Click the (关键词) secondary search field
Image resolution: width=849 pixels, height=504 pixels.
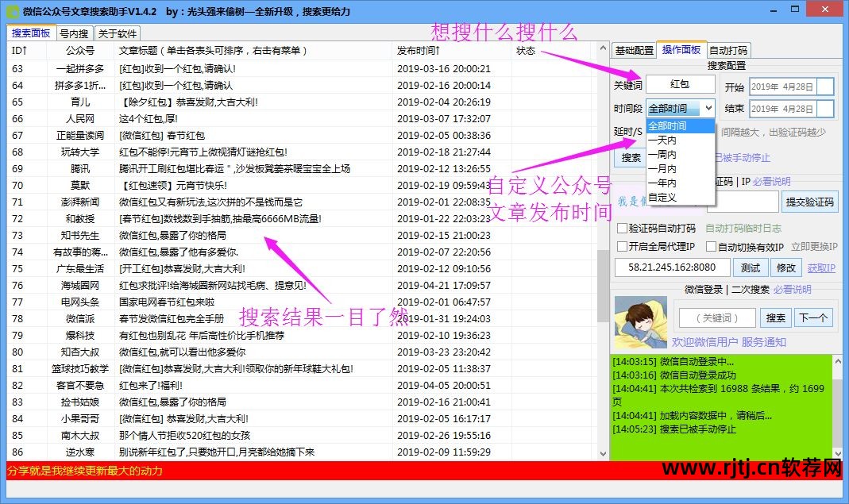point(717,317)
